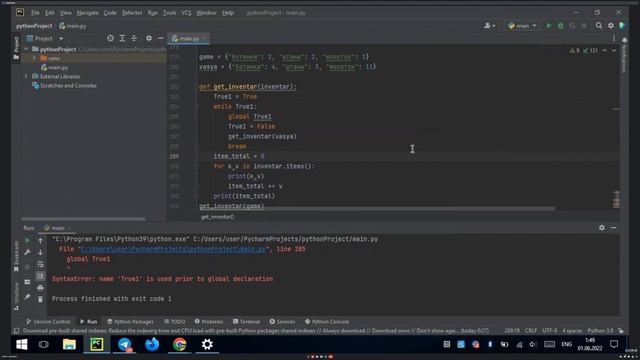640x360 pixels.
Task: Open the Terminal tool window
Action: coord(246,322)
